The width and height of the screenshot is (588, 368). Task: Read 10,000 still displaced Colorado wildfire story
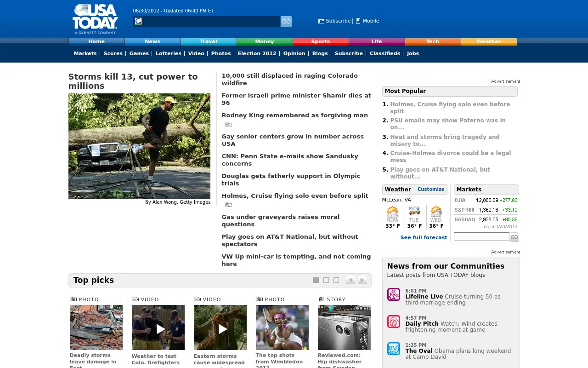289,79
